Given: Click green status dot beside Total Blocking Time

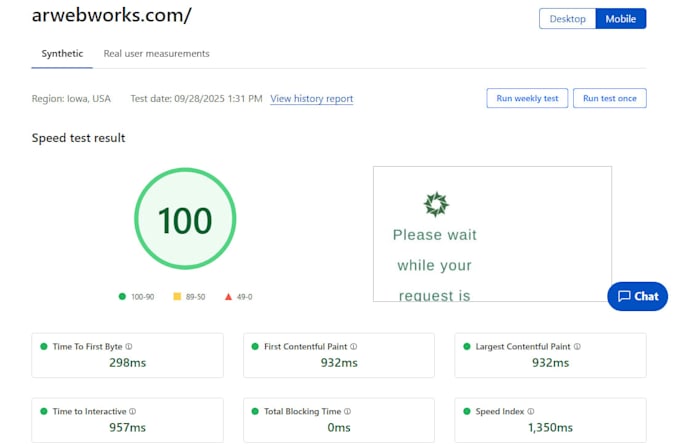Looking at the screenshot, I should pyautogui.click(x=255, y=411).
